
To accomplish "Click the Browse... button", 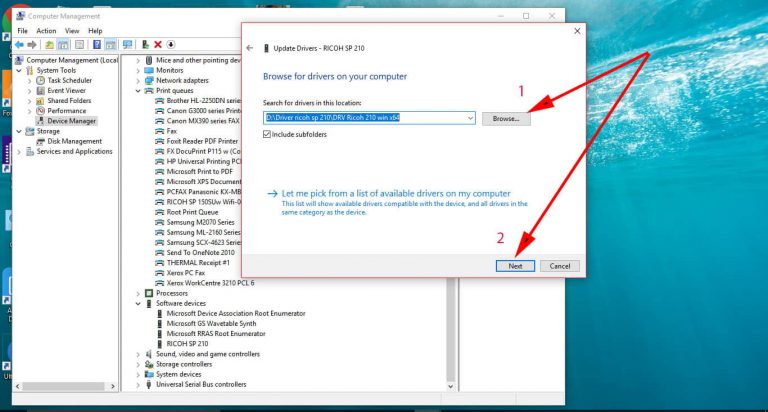I will 506,118.
